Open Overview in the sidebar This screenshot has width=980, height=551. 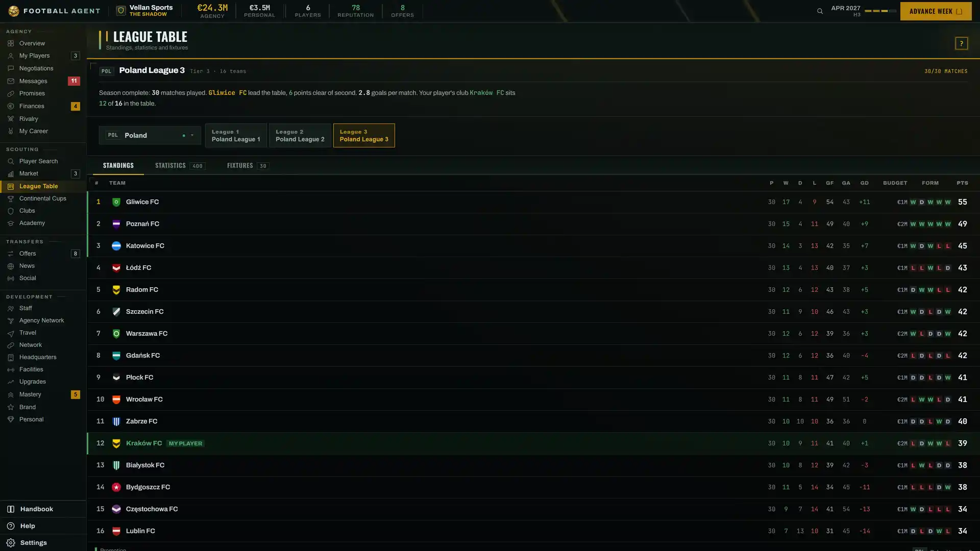coord(43,43)
